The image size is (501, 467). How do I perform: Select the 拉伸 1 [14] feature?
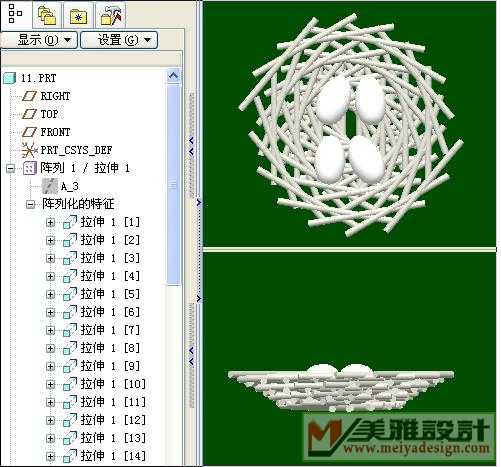pyautogui.click(x=113, y=456)
